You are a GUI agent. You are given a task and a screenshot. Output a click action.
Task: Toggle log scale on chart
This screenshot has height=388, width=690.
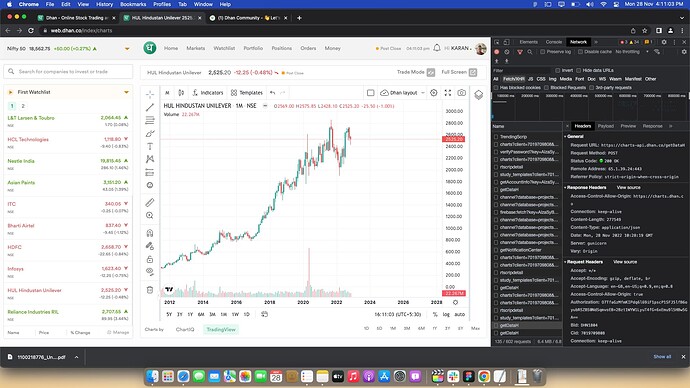click(446, 315)
